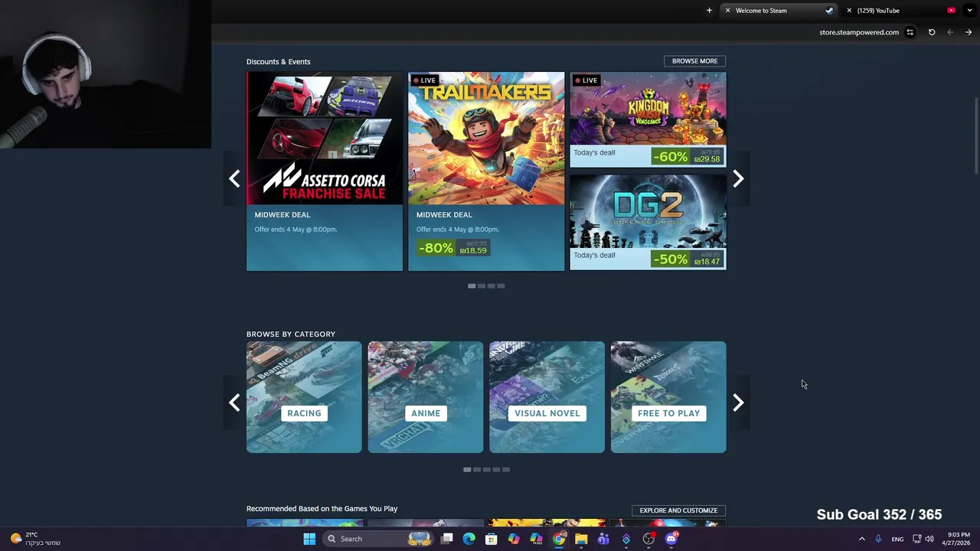
Task: Expand hidden system tray icons
Action: [861, 539]
